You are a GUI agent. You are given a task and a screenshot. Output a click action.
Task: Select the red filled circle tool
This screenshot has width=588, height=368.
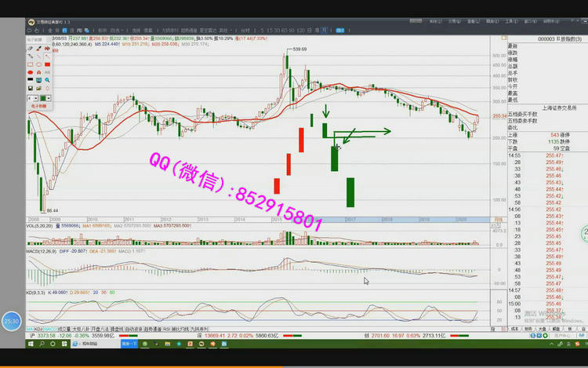pyautogui.click(x=31, y=71)
